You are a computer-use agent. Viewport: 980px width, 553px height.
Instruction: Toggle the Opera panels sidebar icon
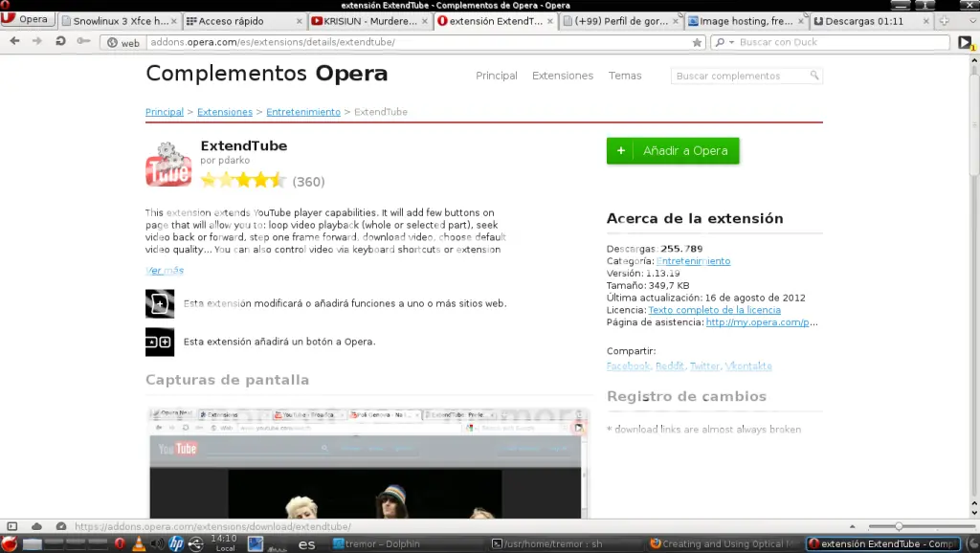(11, 527)
